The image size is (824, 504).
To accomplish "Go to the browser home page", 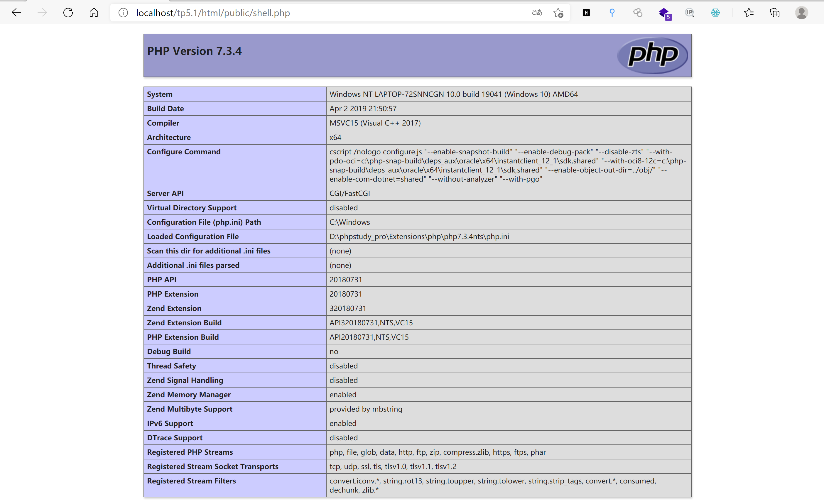I will 94,13.
